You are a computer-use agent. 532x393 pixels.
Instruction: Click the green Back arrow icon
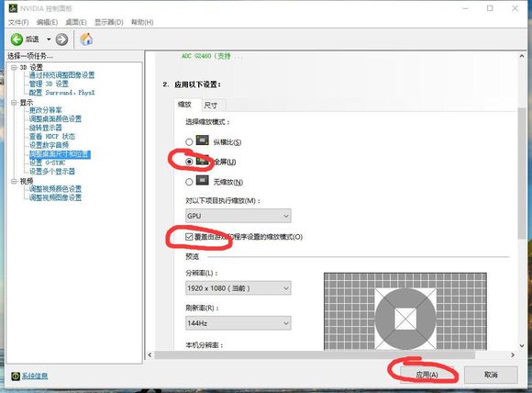[x=17, y=39]
